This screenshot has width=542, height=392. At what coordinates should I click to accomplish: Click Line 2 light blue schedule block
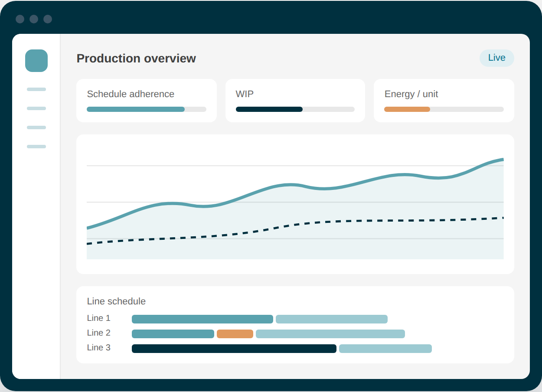click(330, 334)
